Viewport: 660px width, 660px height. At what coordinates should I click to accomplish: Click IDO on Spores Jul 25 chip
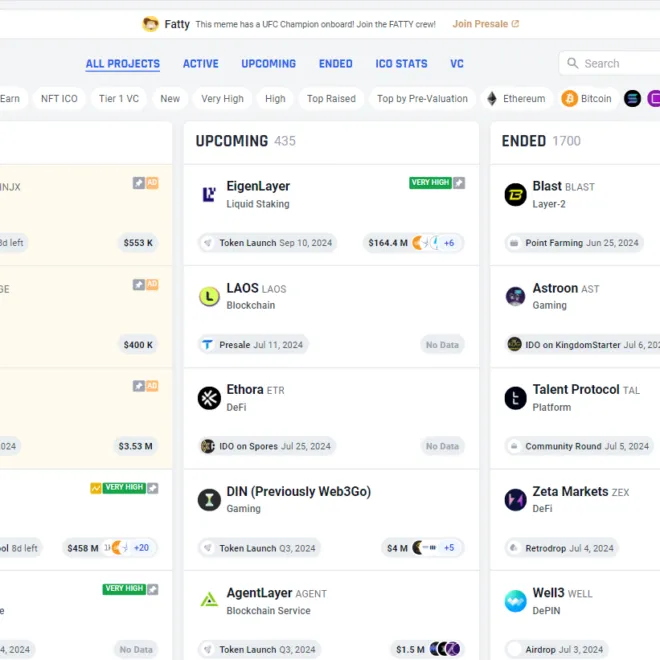[x=267, y=446]
